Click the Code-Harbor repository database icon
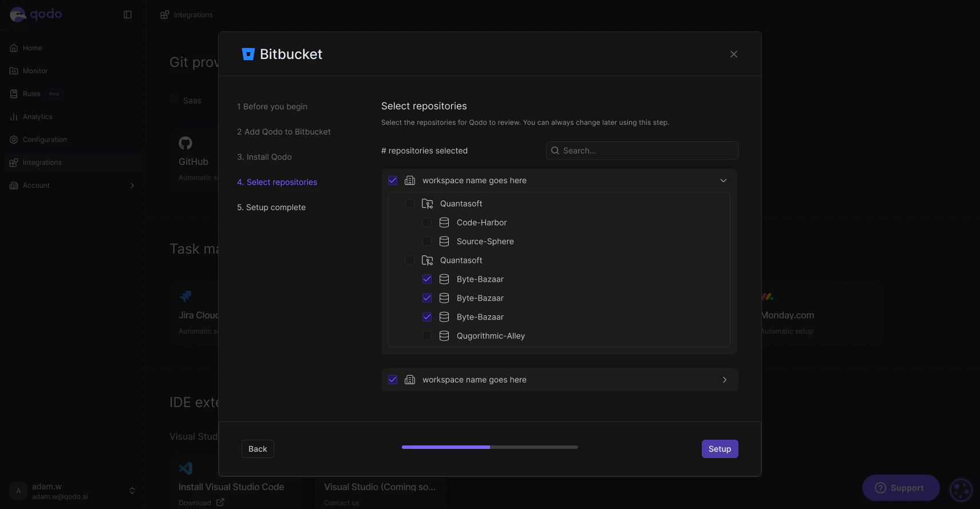 click(444, 223)
